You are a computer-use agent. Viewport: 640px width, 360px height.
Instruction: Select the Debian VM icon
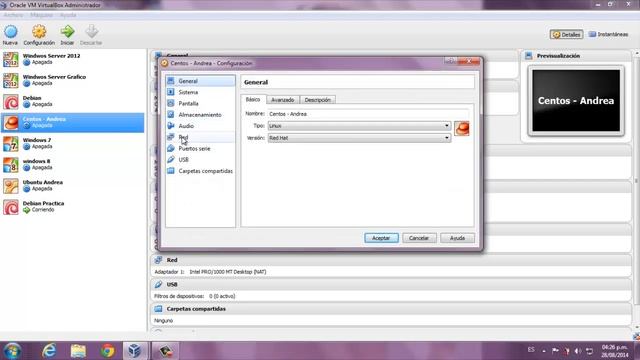click(11, 102)
